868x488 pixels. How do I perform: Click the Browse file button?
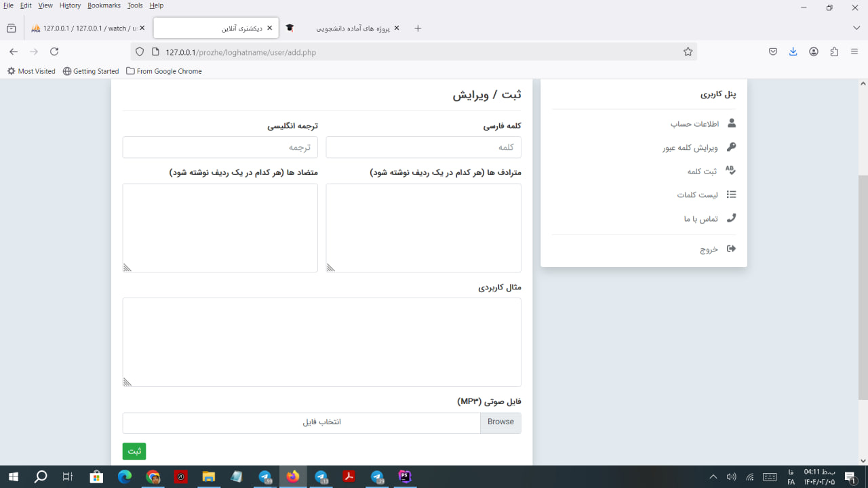pos(500,422)
